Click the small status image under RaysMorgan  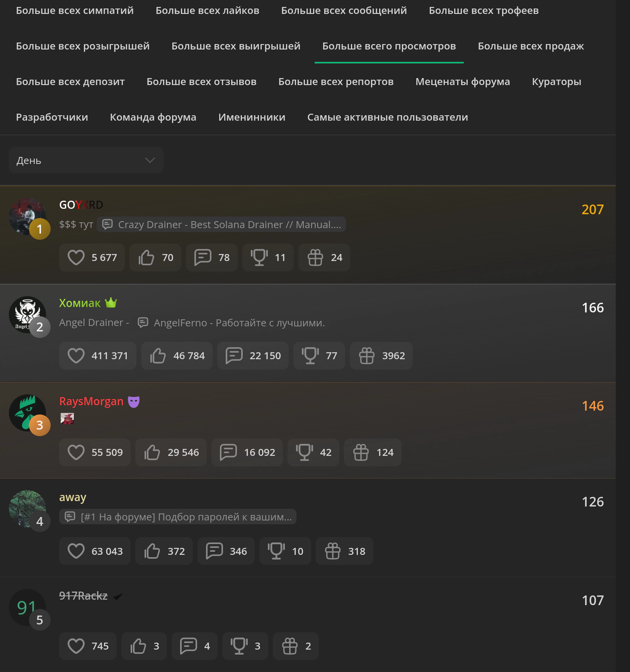click(x=67, y=418)
